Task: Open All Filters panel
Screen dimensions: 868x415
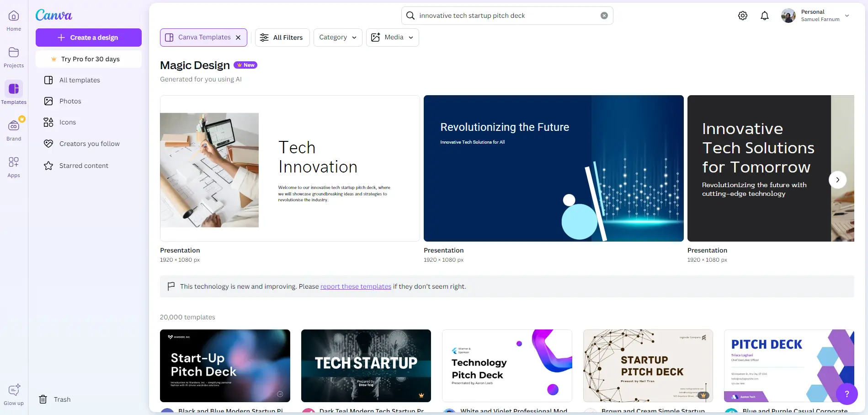Action: 282,38
